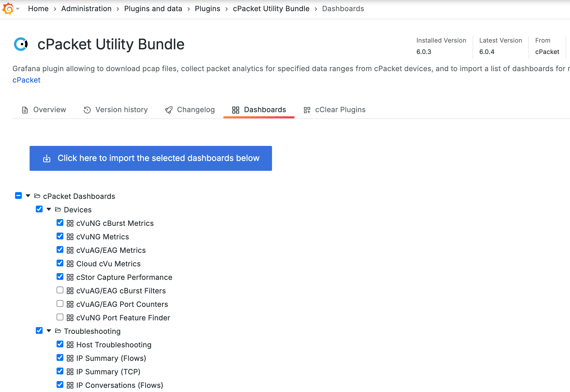Uncheck the cVuNG cBurst Metrics checkbox
Image resolution: width=570 pixels, height=392 pixels.
pos(60,222)
